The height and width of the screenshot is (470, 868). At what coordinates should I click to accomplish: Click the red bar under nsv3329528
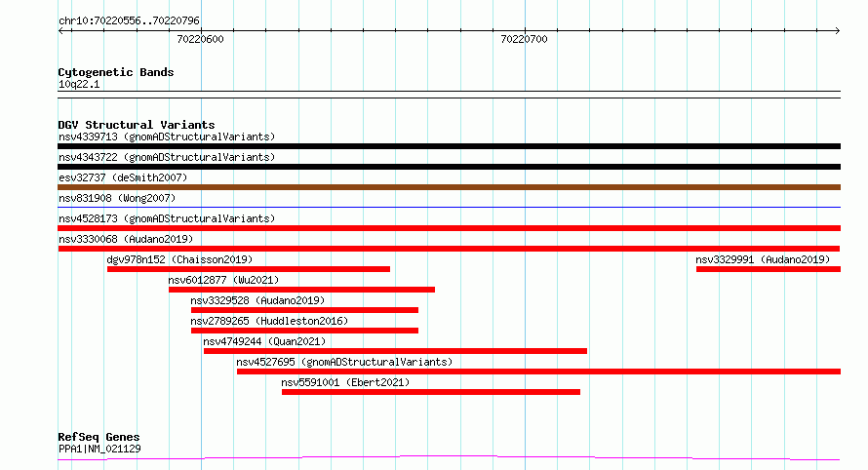(304, 310)
